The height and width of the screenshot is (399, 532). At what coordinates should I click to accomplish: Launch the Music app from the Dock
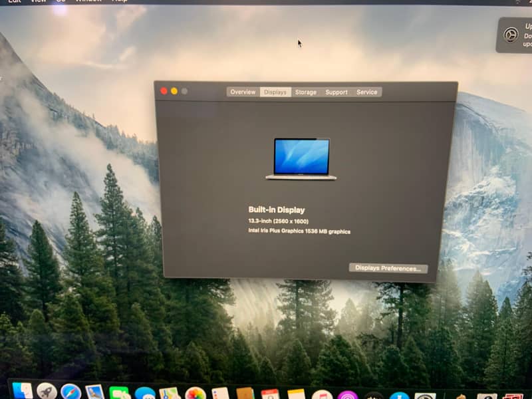pos(321,393)
